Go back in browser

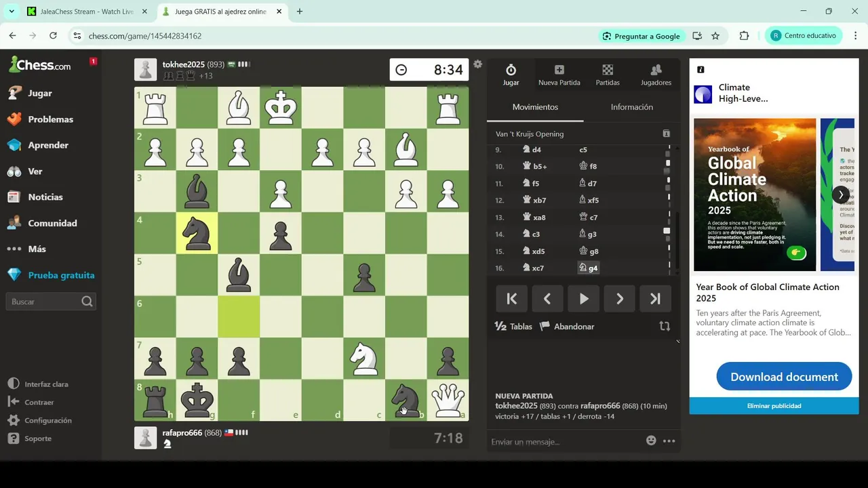(13, 36)
